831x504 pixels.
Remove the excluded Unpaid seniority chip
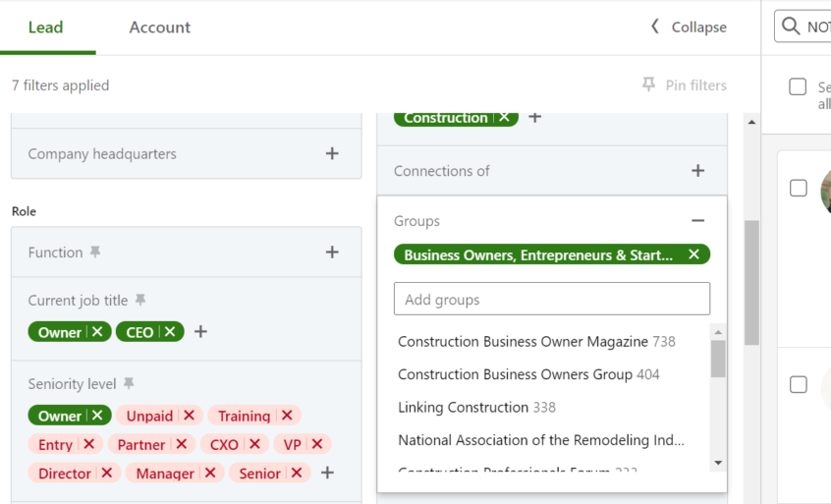point(189,416)
